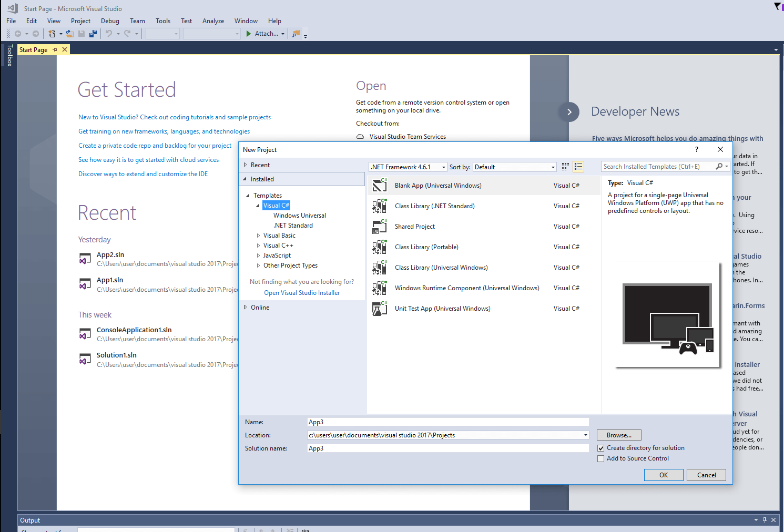Pin the Start Page tab
Screen dimensions: 784x532
pyautogui.click(x=55, y=49)
